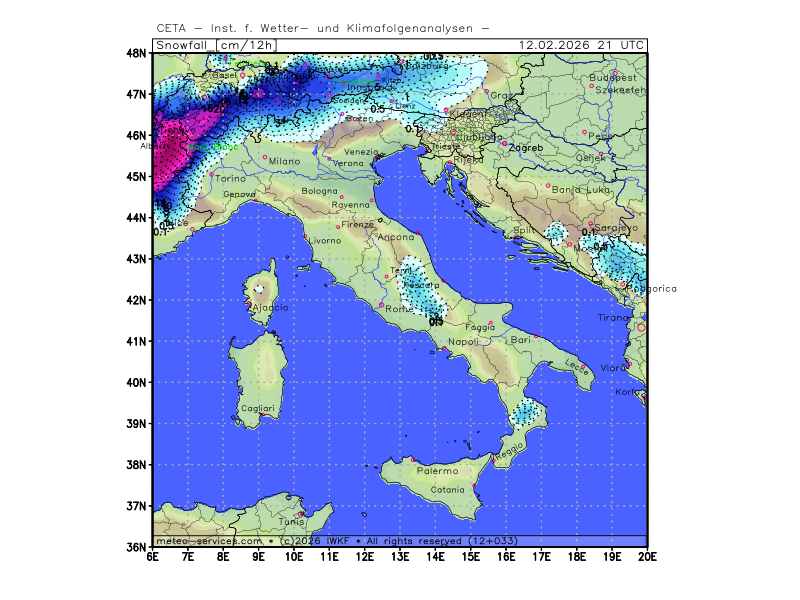
Task: Click the Torino city marker
Action: [210, 174]
